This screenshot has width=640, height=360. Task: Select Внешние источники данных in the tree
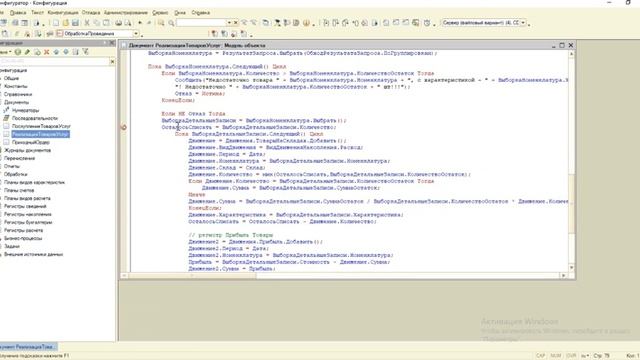[33, 254]
